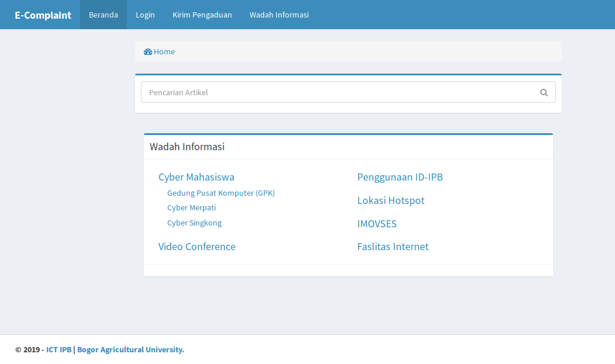Image resolution: width=615 pixels, height=364 pixels.
Task: Go to the Beranda menu item
Action: click(103, 15)
